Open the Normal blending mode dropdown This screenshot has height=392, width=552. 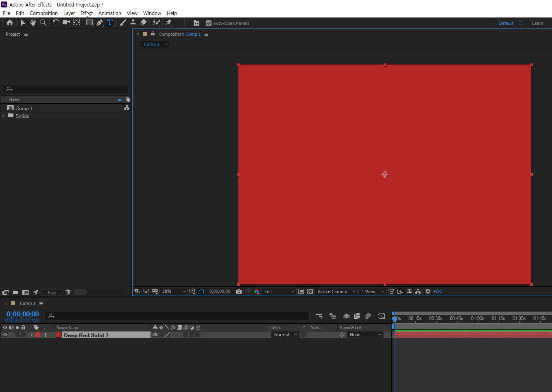(286, 335)
